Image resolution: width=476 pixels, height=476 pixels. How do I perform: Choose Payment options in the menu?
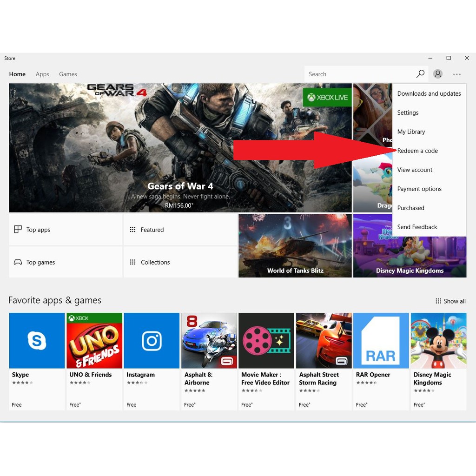tap(419, 189)
